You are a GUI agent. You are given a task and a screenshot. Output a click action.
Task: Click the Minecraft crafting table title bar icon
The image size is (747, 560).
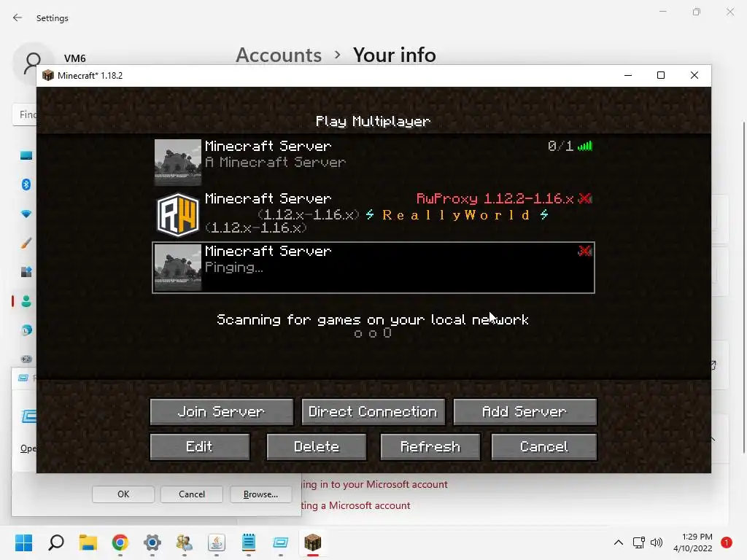point(48,75)
